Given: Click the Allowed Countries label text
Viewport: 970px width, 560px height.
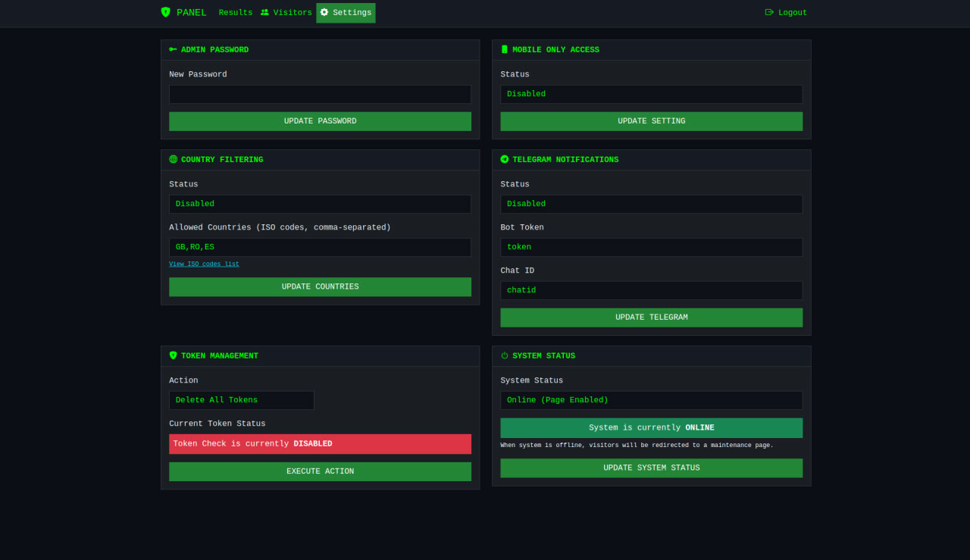Looking at the screenshot, I should [x=280, y=227].
